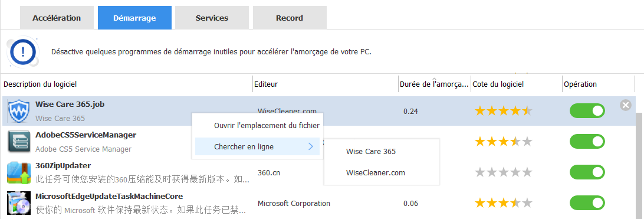
Task: Click the Wise Care 365 shield icon
Action: click(x=19, y=111)
